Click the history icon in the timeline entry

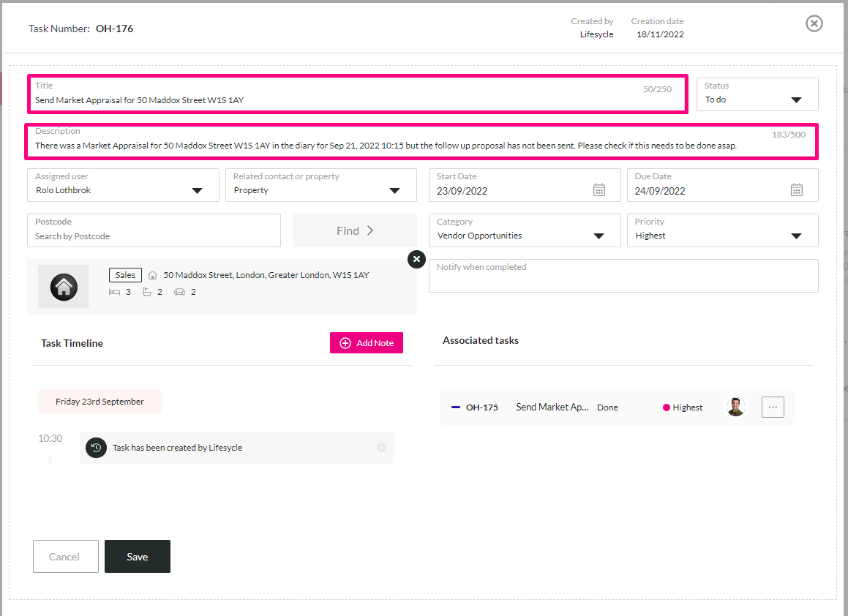[96, 447]
